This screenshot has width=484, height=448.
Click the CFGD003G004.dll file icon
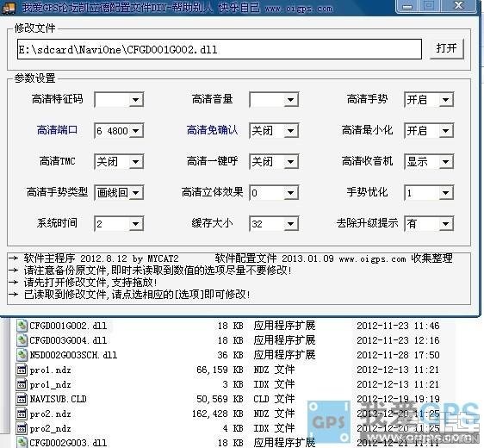point(22,340)
